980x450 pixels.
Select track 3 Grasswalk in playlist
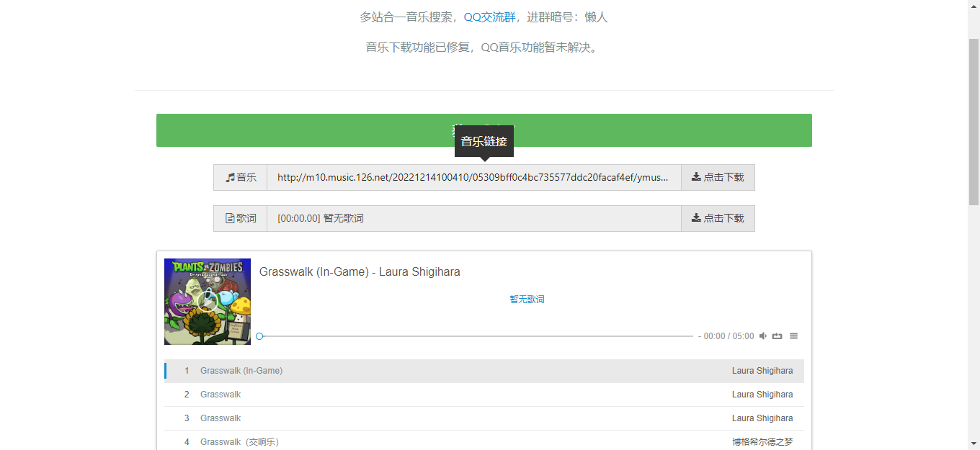tap(484, 418)
